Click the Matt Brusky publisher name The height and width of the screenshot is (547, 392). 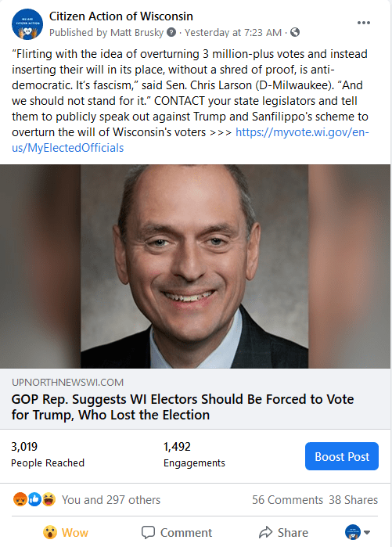137,32
